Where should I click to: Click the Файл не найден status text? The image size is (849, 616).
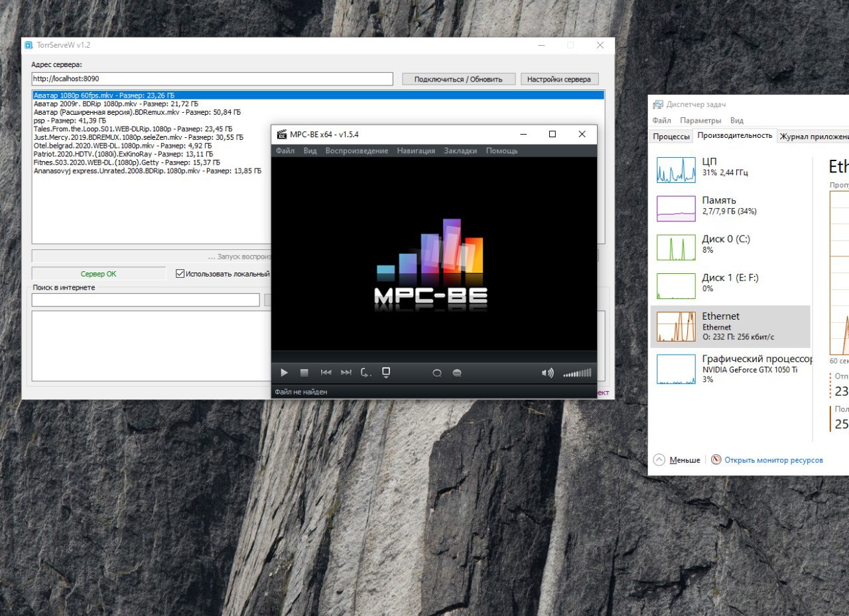pyautogui.click(x=301, y=392)
